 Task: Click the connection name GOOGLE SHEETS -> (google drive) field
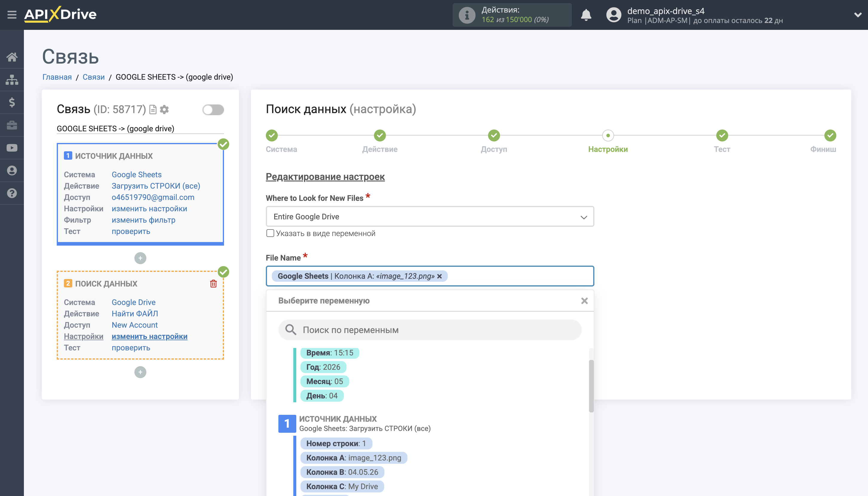tap(140, 129)
